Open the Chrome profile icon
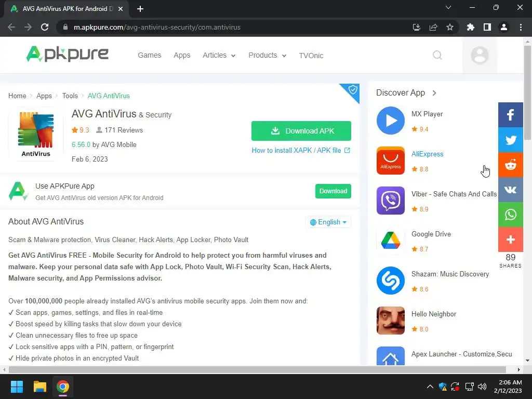 [x=504, y=27]
